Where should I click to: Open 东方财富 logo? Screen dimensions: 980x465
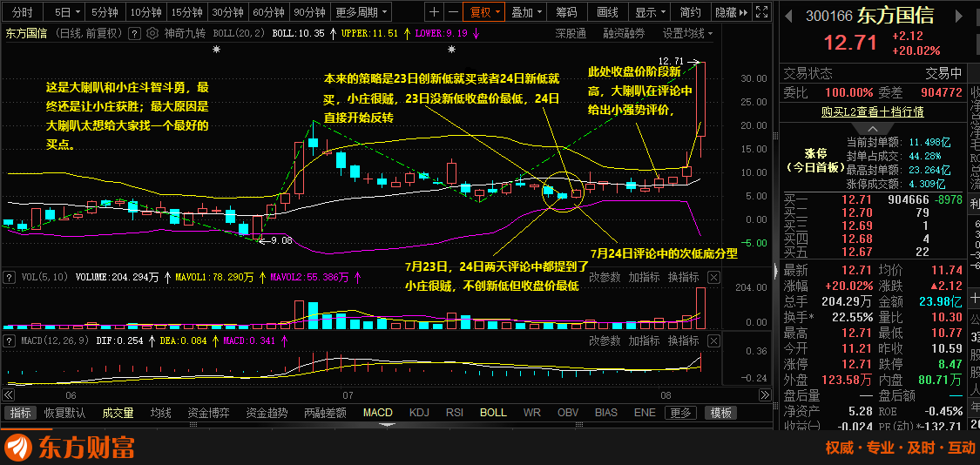[x=70, y=448]
